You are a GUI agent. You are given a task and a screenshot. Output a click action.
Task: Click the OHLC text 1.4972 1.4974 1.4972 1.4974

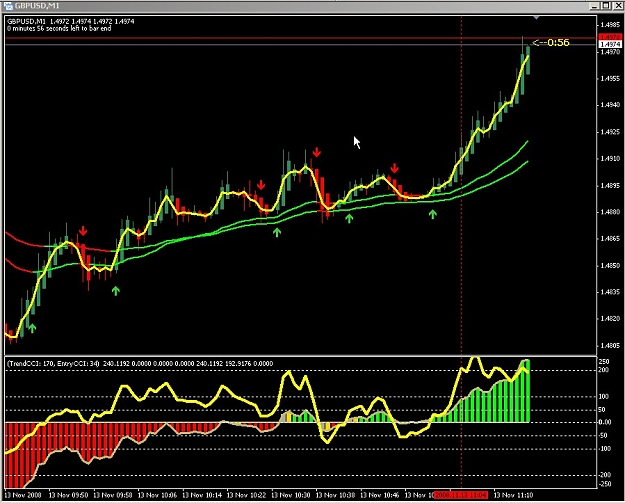coord(92,22)
